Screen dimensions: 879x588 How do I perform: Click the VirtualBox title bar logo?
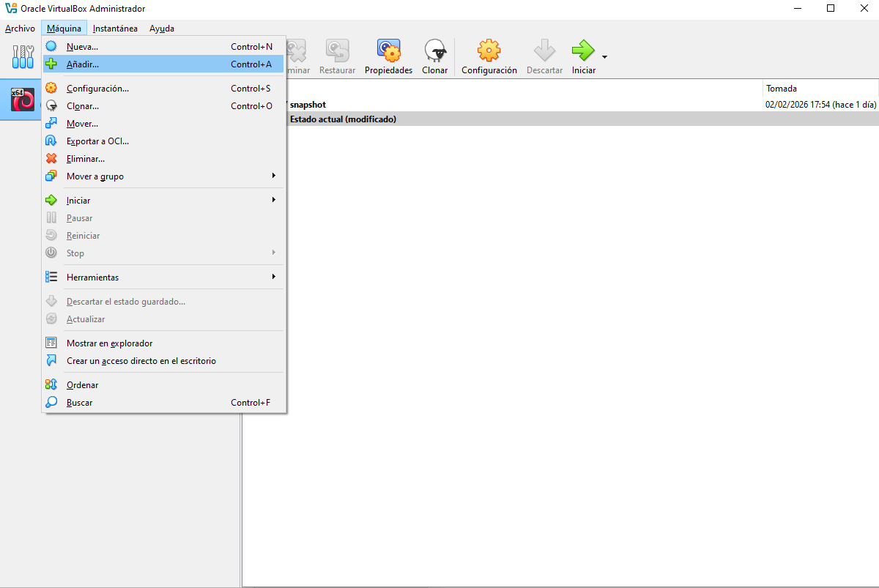click(11, 8)
